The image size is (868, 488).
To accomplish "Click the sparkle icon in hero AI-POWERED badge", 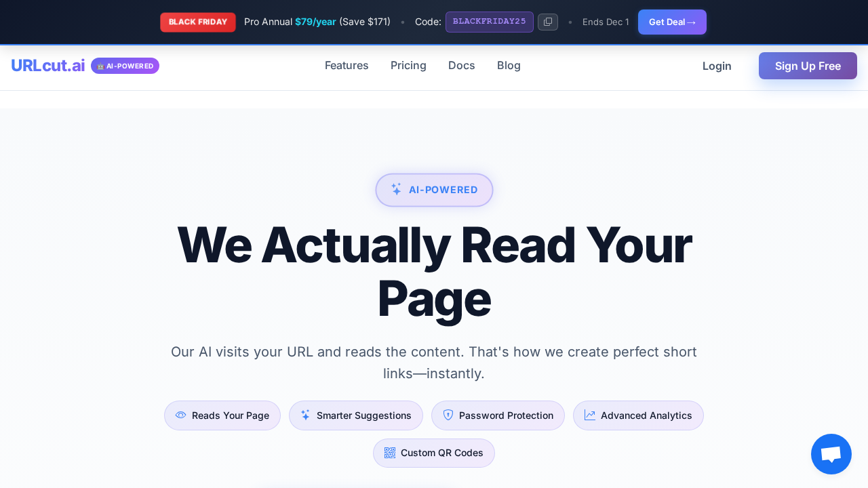I will tap(396, 190).
